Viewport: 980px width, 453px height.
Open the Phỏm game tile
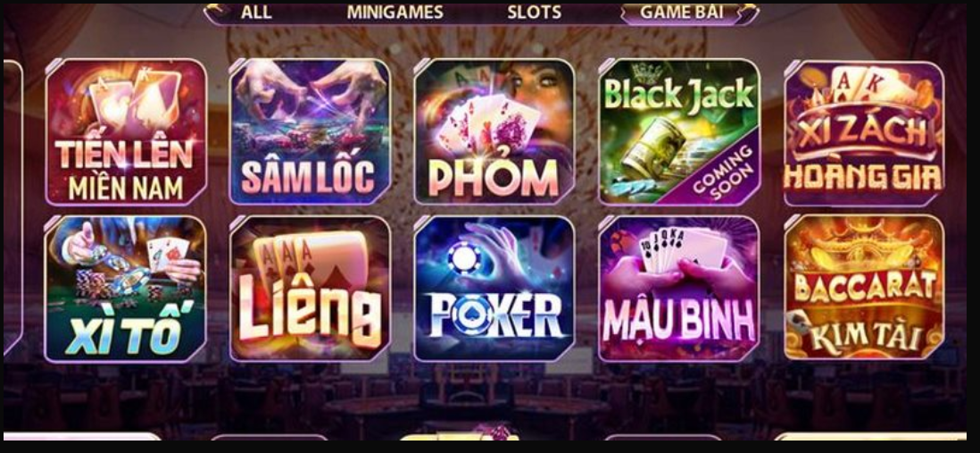pos(494,132)
